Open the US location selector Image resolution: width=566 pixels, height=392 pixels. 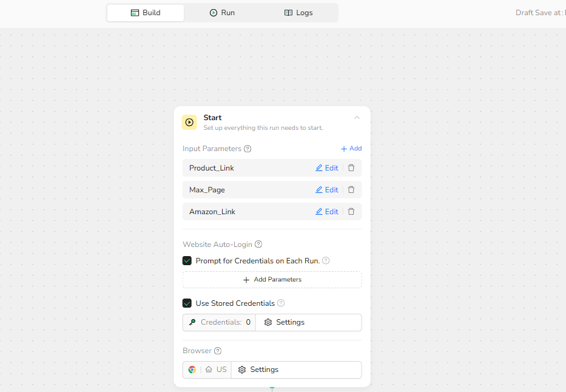click(x=217, y=370)
